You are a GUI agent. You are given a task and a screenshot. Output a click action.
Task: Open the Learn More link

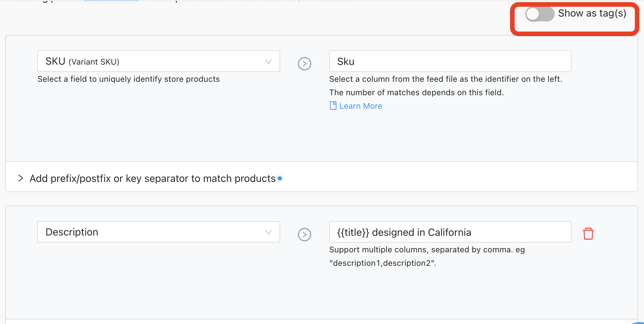pos(361,106)
